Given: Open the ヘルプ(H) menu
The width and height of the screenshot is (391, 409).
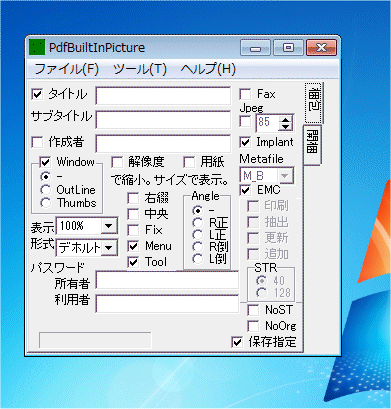Looking at the screenshot, I should click(x=208, y=69).
